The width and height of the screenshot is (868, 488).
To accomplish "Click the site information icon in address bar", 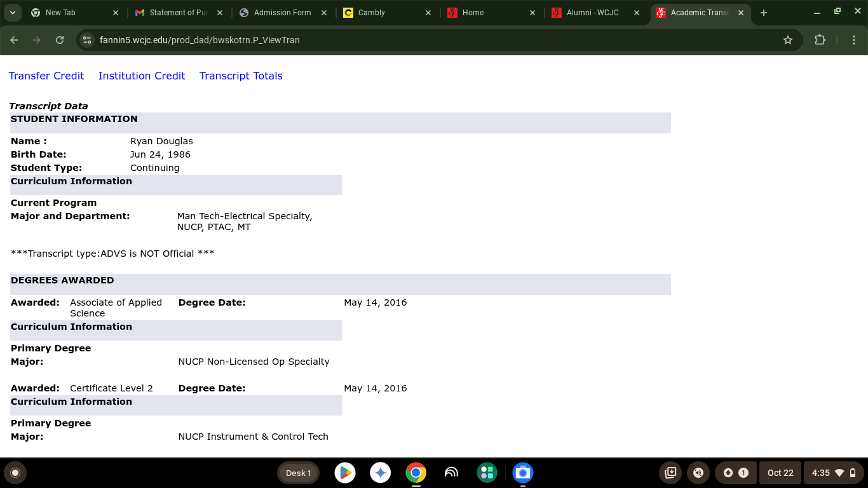I will pos(88,40).
